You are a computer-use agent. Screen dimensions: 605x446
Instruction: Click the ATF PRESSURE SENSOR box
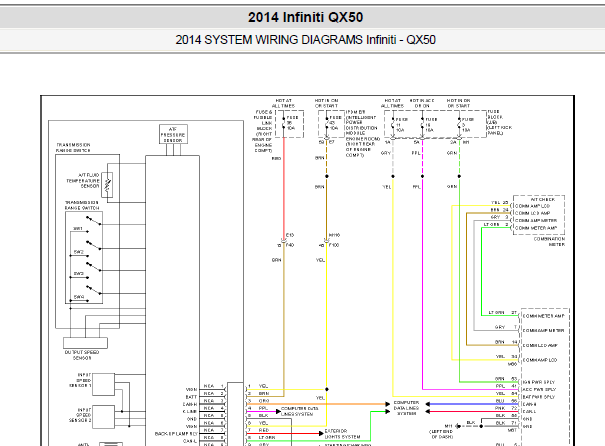tap(173, 134)
